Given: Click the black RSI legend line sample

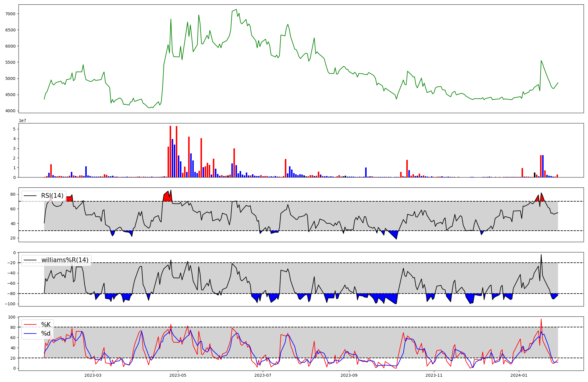Looking at the screenshot, I should (30, 196).
